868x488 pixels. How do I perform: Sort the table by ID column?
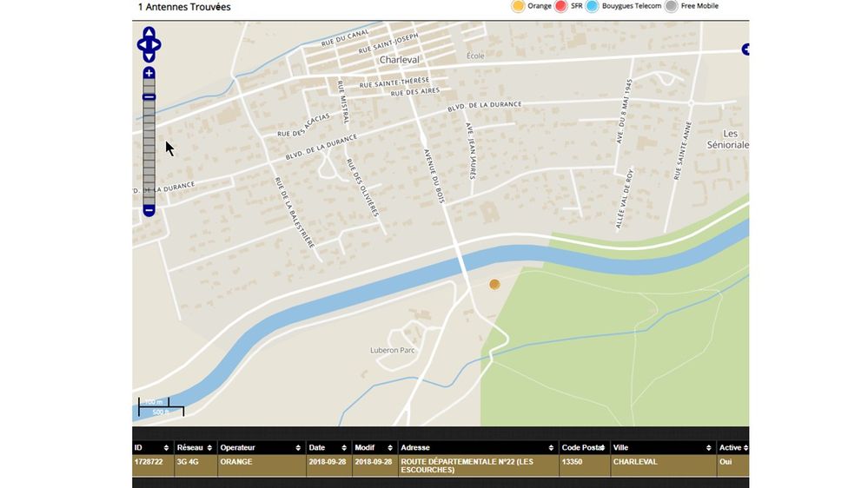(x=152, y=447)
